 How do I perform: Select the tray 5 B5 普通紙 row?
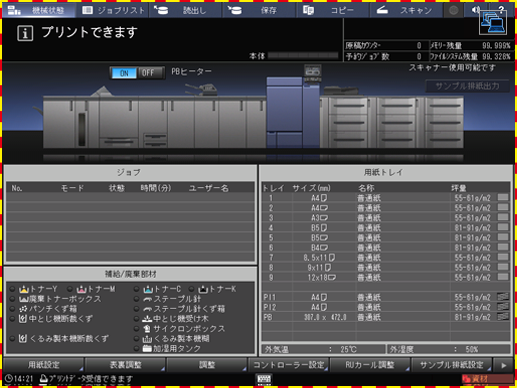click(x=386, y=238)
